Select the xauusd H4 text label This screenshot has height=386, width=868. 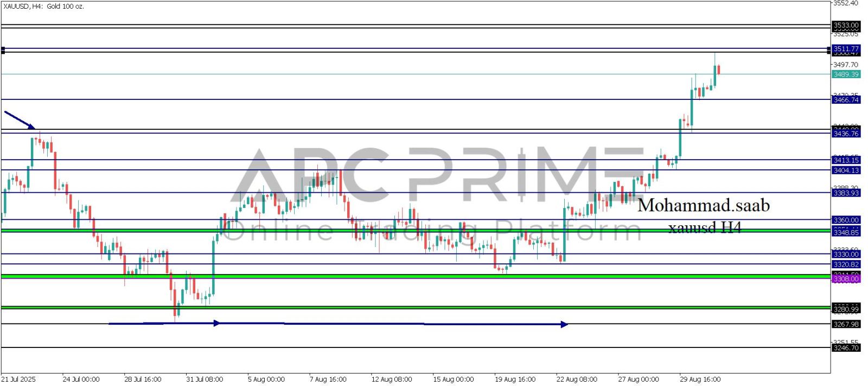(x=704, y=227)
